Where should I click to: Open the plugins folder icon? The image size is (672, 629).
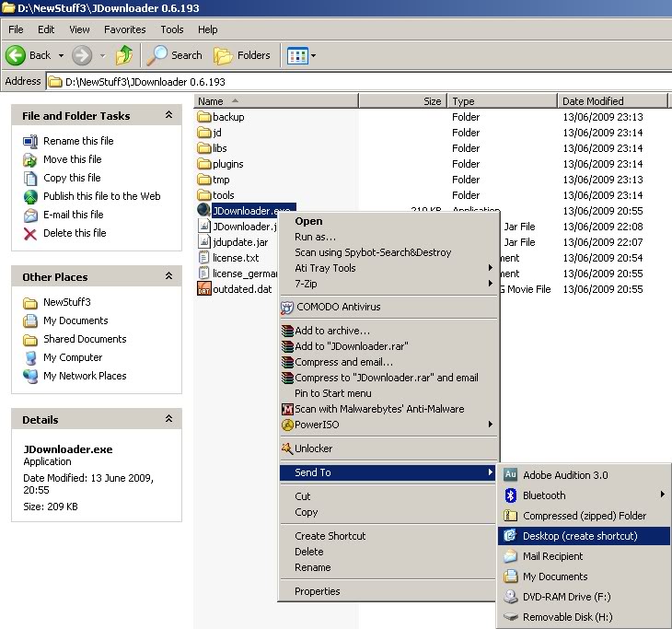pyautogui.click(x=204, y=164)
